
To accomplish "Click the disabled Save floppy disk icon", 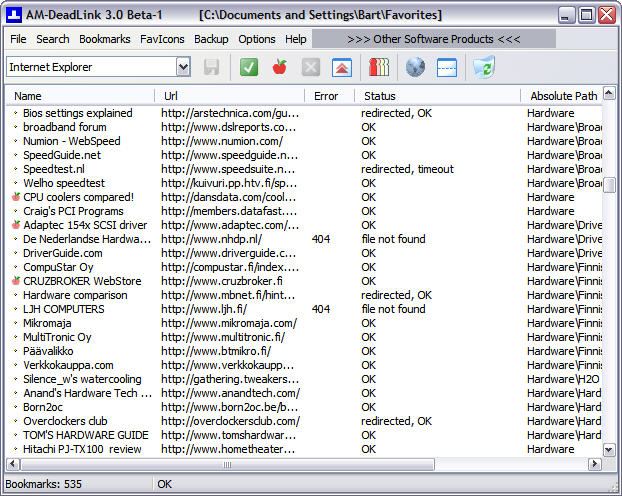I will point(211,67).
